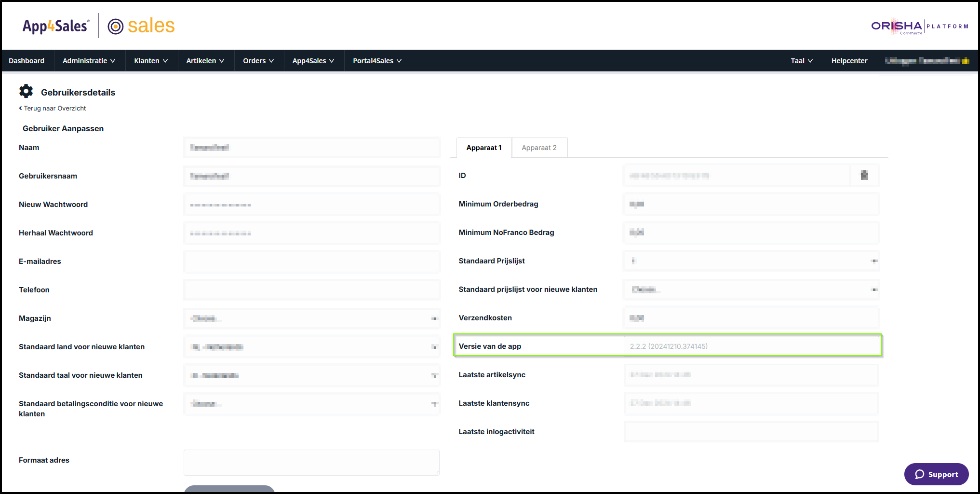This screenshot has height=494, width=980.
Task: Click the Naam input field
Action: pyautogui.click(x=312, y=148)
